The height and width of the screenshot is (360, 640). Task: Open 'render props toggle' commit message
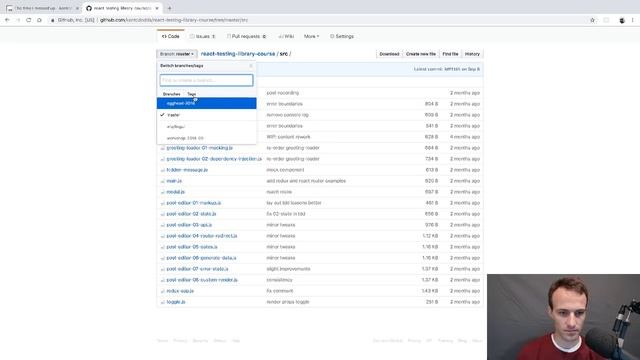[288, 302]
